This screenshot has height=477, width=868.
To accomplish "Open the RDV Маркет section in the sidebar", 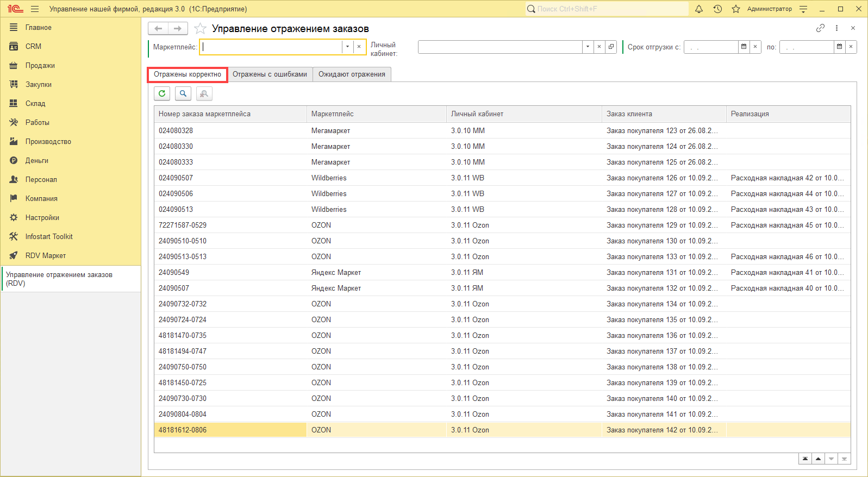I will pos(45,256).
